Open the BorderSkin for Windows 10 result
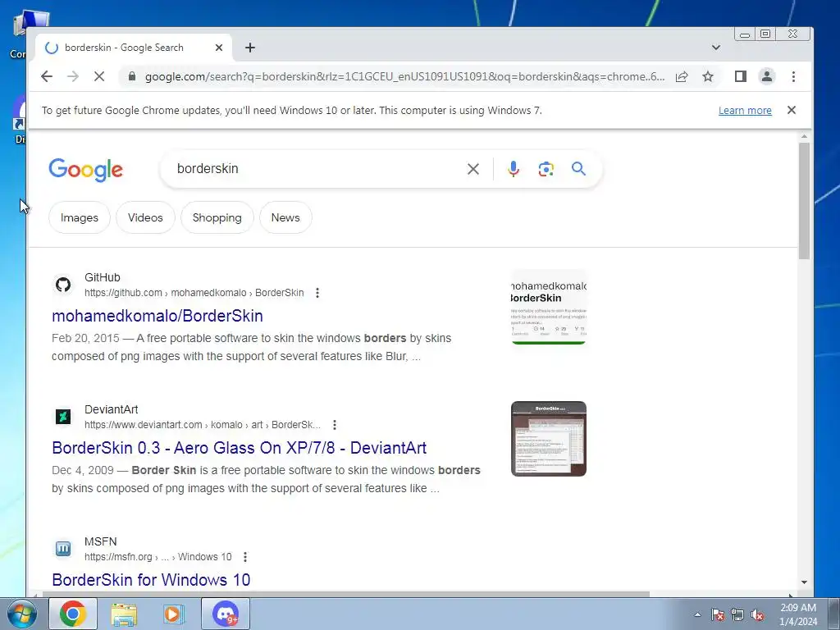Image resolution: width=840 pixels, height=630 pixels. (x=151, y=580)
